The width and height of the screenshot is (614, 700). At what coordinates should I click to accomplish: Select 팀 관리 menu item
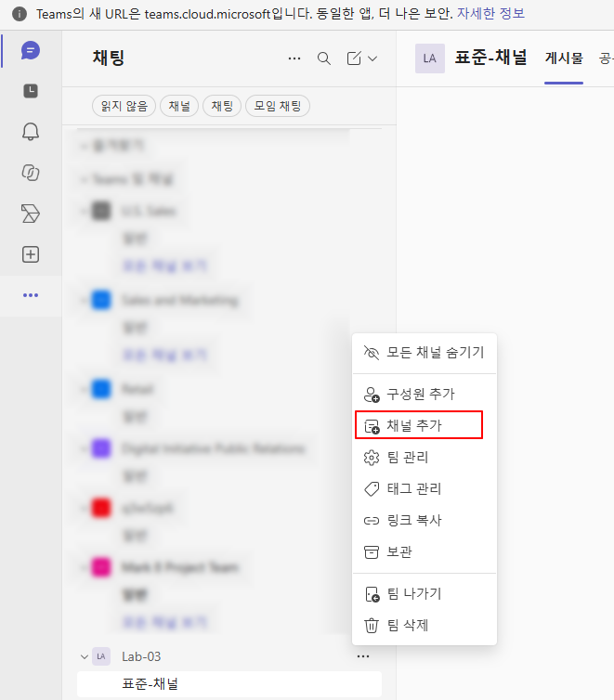[425, 457]
